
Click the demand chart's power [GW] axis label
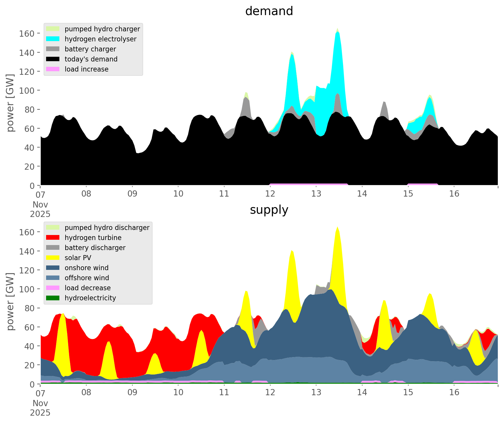click(10, 103)
